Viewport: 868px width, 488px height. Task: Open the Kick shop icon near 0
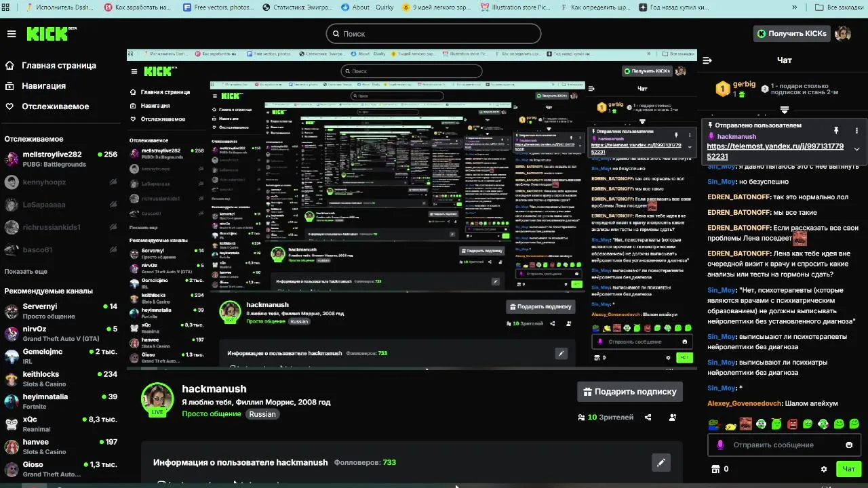click(714, 469)
